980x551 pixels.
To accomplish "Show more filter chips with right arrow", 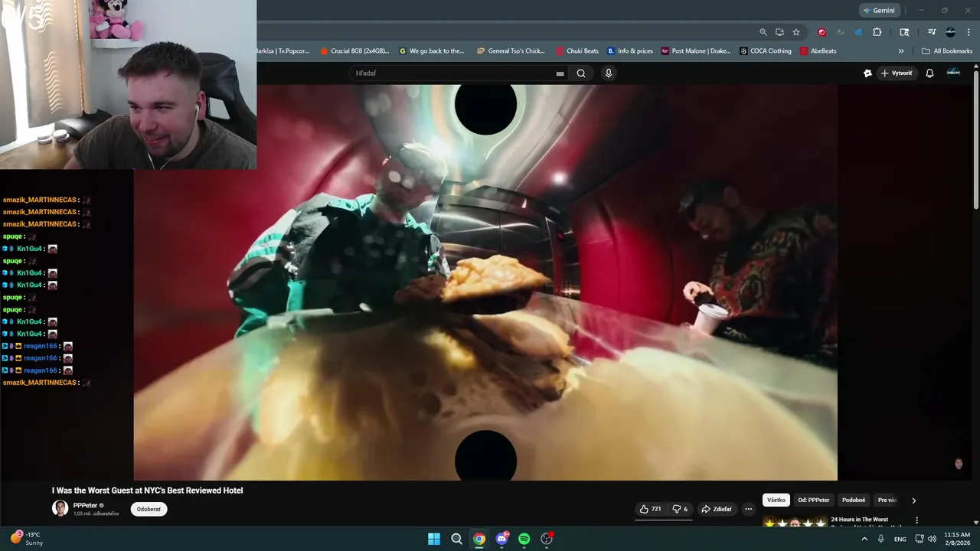I will click(x=913, y=500).
